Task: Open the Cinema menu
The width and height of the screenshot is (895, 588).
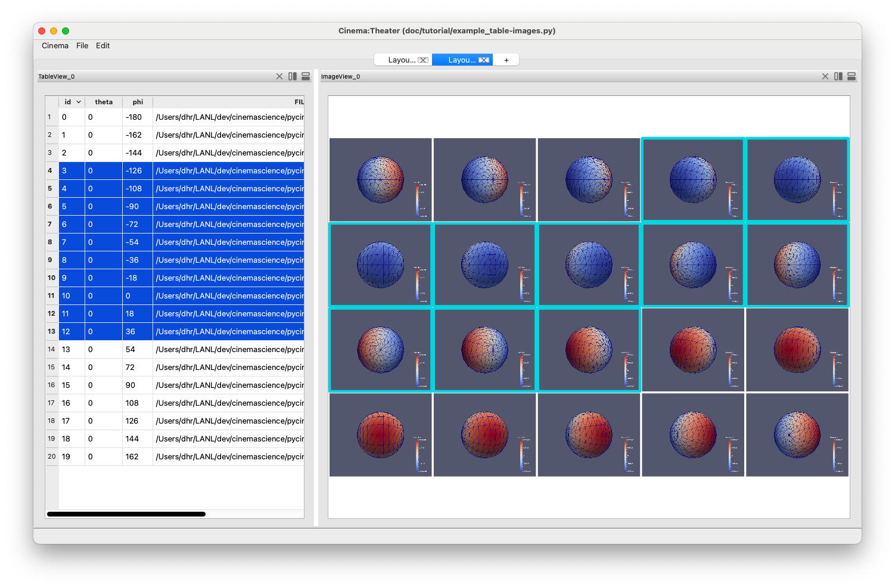Action: click(x=55, y=46)
